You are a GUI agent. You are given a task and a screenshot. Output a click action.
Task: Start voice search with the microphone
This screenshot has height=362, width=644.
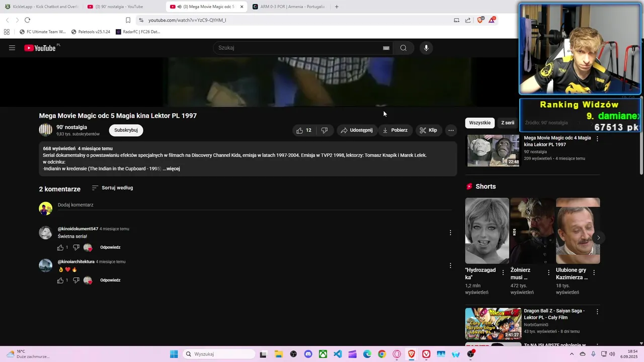coord(426,48)
